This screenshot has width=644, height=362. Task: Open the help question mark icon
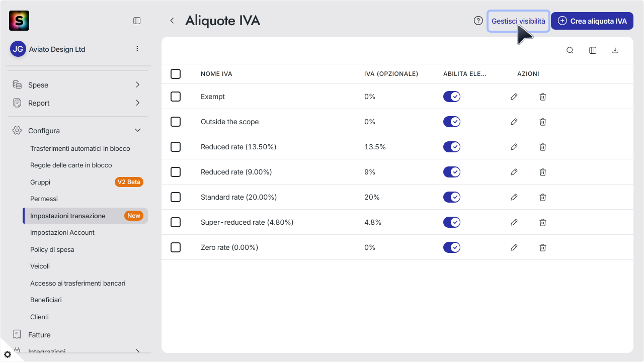click(478, 21)
